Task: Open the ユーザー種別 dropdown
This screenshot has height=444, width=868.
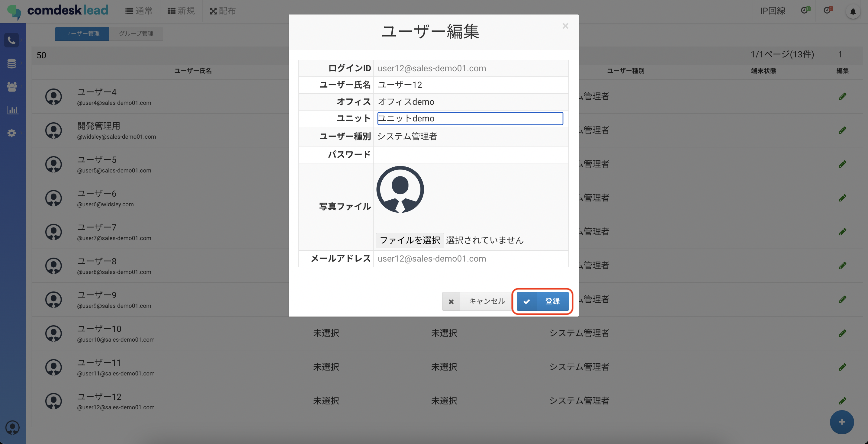Action: pyautogui.click(x=470, y=137)
